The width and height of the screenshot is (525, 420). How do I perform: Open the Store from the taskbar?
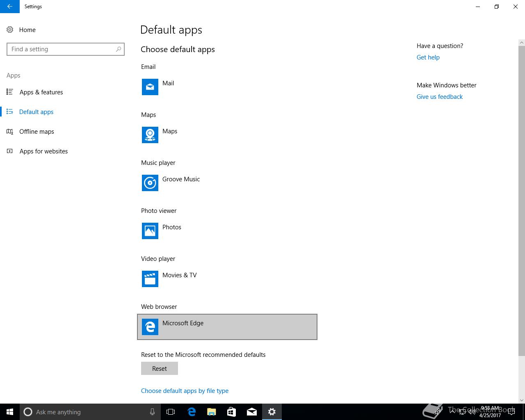(232, 412)
